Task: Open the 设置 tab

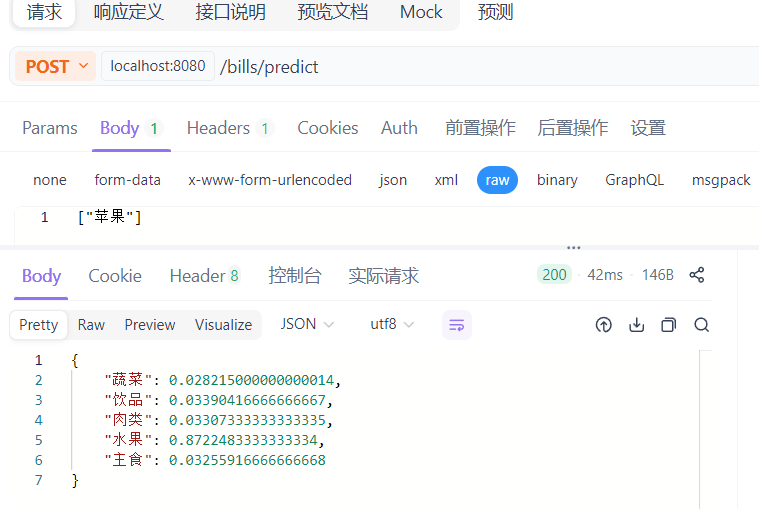Action: [x=648, y=128]
